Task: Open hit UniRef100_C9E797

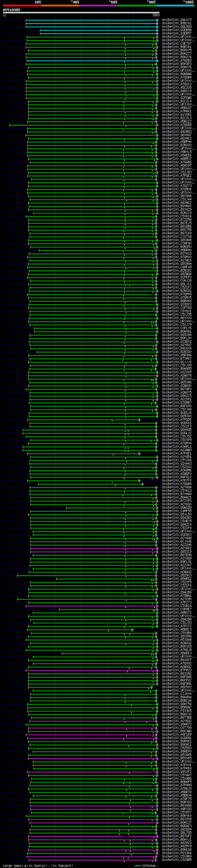Action: tap(176, 43)
